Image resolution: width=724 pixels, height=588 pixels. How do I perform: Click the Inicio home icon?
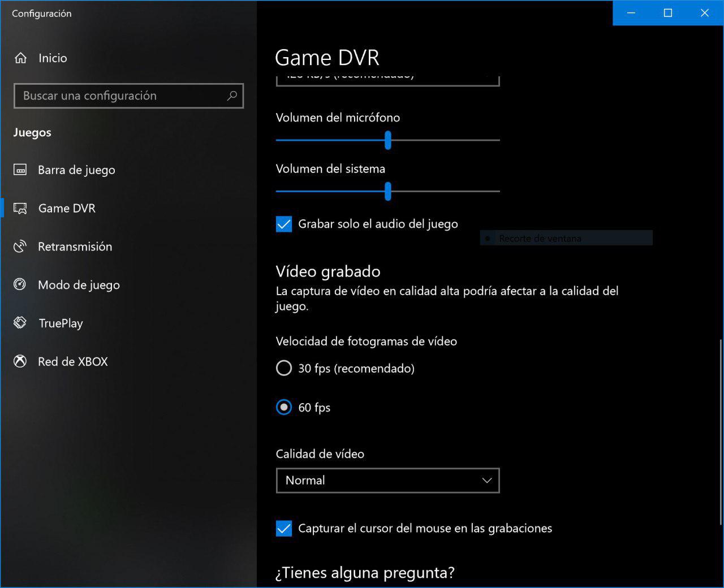pos(21,58)
